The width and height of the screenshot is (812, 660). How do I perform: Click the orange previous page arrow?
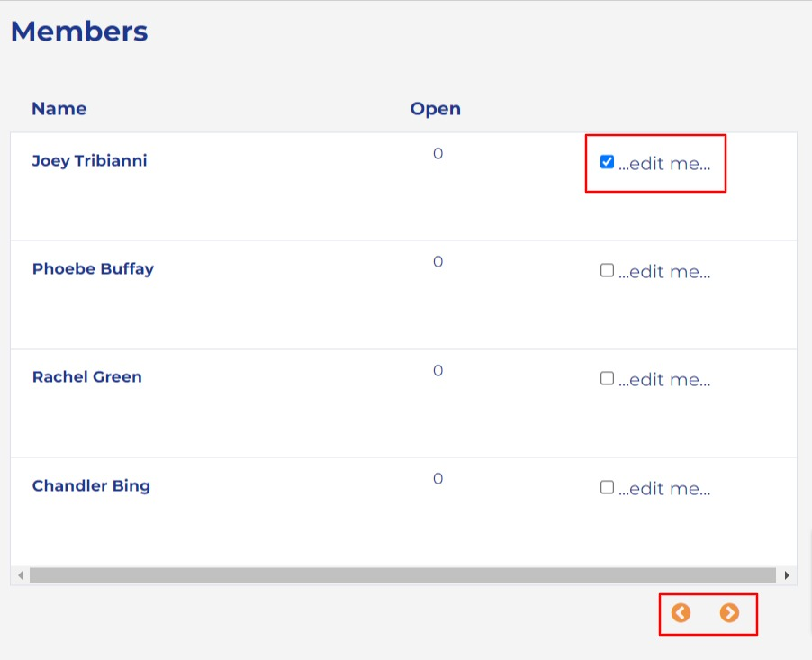coord(681,613)
